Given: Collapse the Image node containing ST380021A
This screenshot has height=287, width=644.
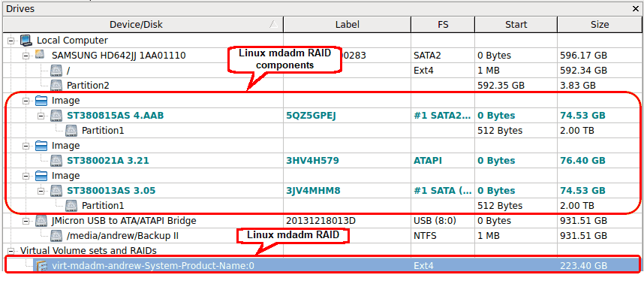Looking at the screenshot, I should 26,146.
